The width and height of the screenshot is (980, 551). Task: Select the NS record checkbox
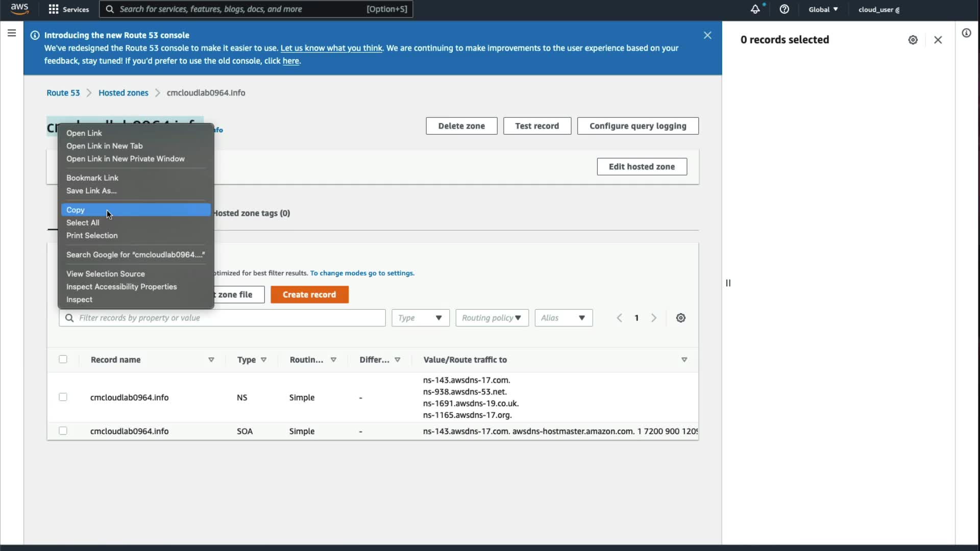(63, 397)
